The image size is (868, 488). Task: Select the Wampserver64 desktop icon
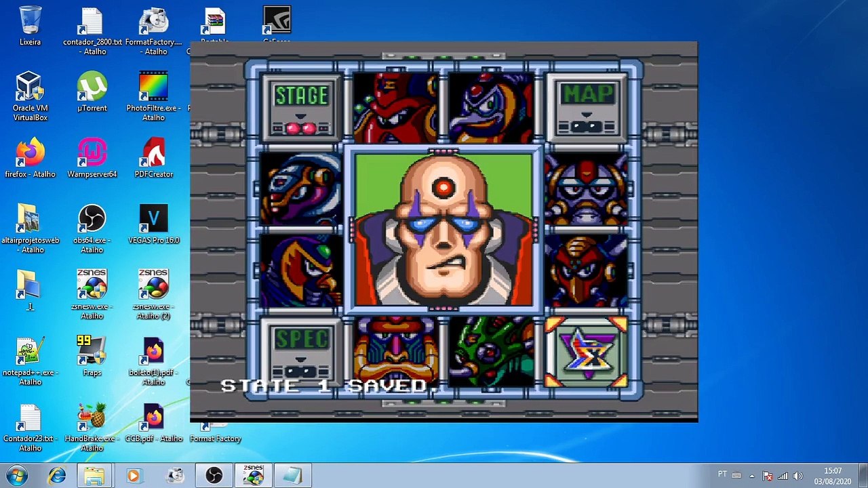coord(92,158)
